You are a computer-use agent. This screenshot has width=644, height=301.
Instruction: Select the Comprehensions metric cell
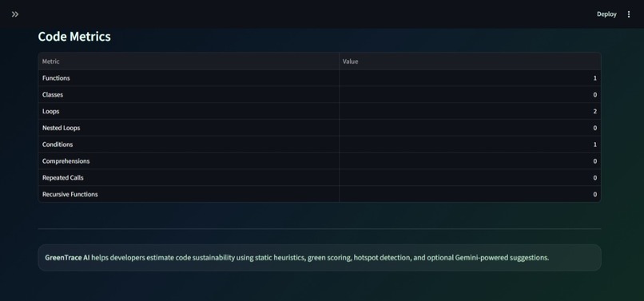click(x=189, y=161)
